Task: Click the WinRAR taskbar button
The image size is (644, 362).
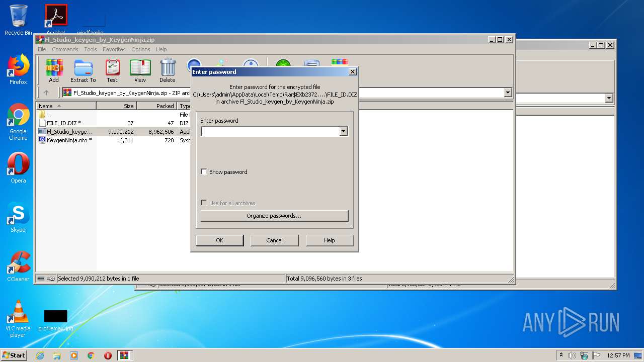Action: tap(125, 355)
